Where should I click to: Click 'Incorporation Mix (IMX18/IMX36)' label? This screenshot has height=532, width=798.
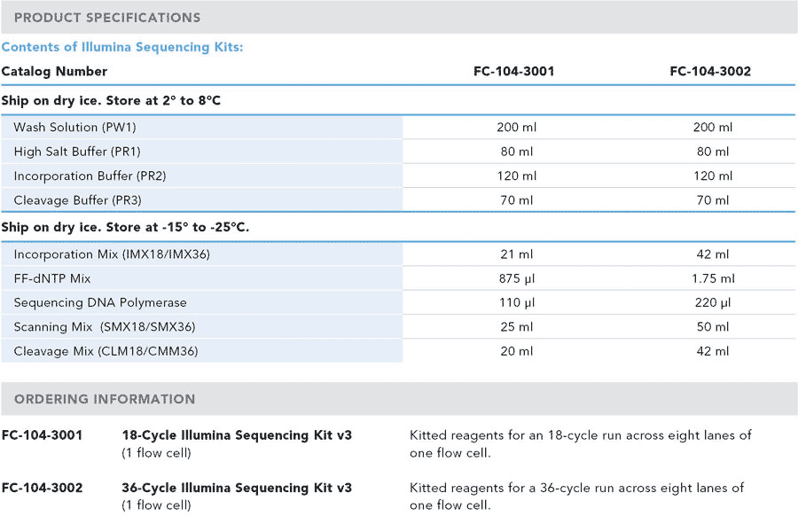pyautogui.click(x=112, y=254)
